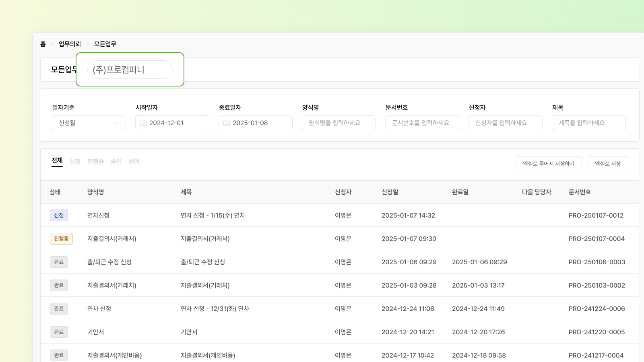Click the 완료일 column header
The width and height of the screenshot is (644, 362).
coord(460,192)
